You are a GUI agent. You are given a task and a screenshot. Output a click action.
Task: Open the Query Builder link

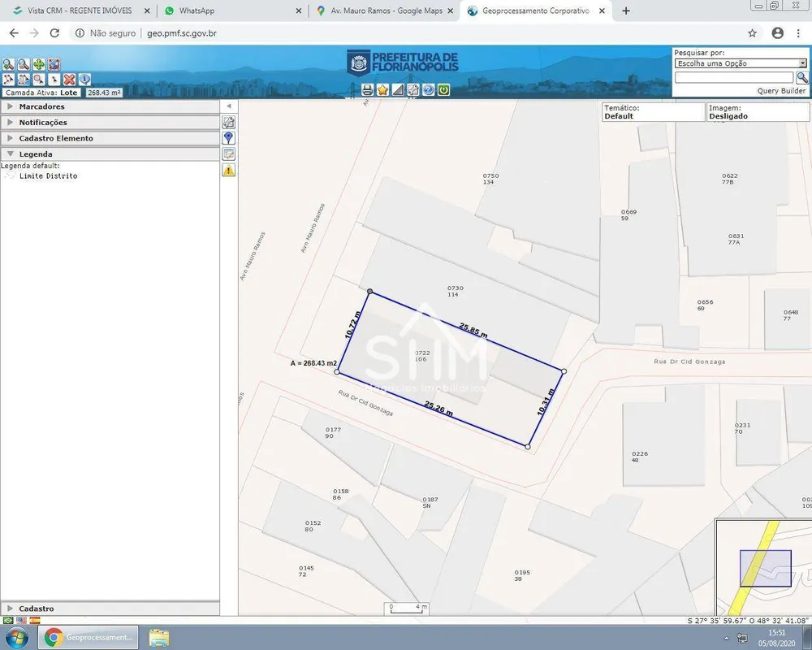(x=781, y=91)
